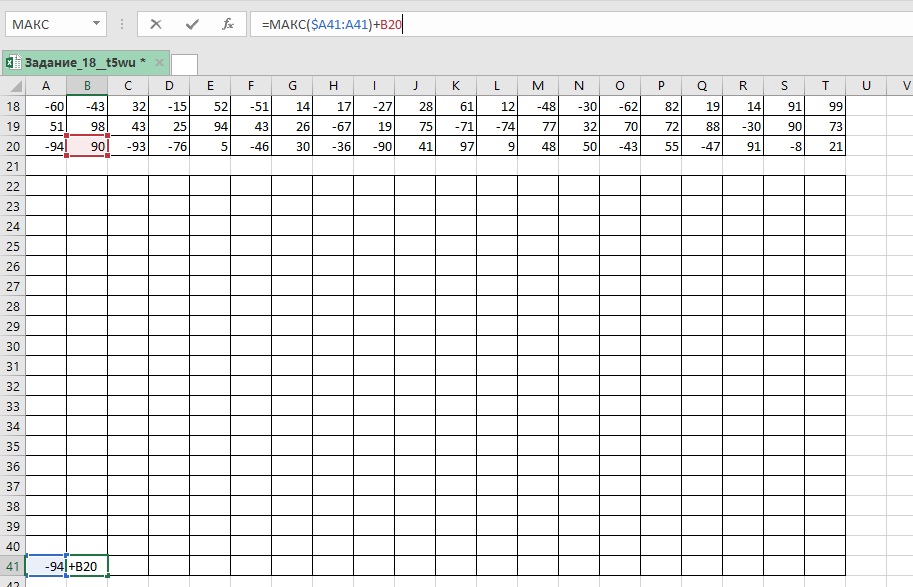The width and height of the screenshot is (913, 587).
Task: Select column header B
Action: pyautogui.click(x=87, y=86)
